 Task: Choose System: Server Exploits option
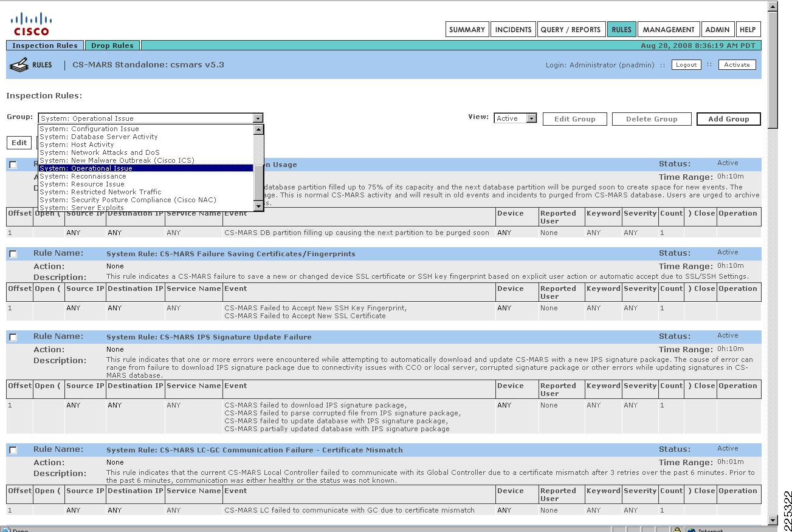[x=145, y=208]
